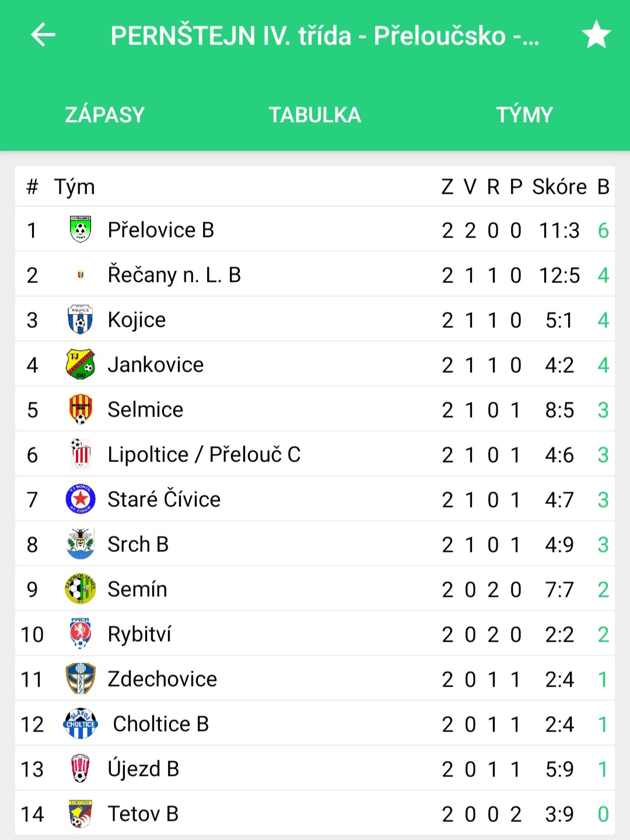Switch to the TÝMY tab
630x840 pixels.
click(524, 115)
